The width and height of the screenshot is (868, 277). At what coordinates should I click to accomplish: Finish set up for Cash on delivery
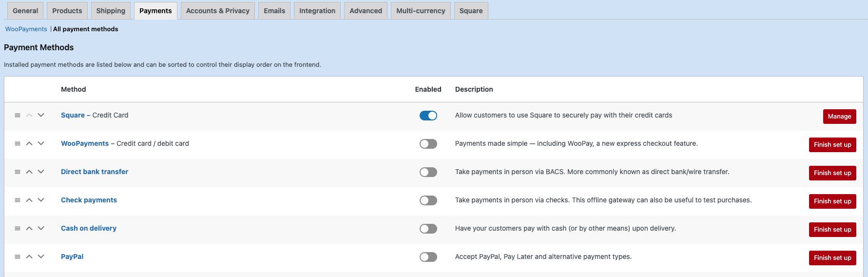point(832,230)
